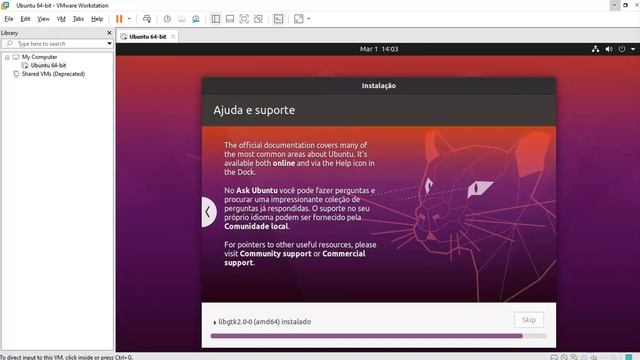Follow the Ask Ubuntu link
The height and width of the screenshot is (360, 640).
(257, 190)
